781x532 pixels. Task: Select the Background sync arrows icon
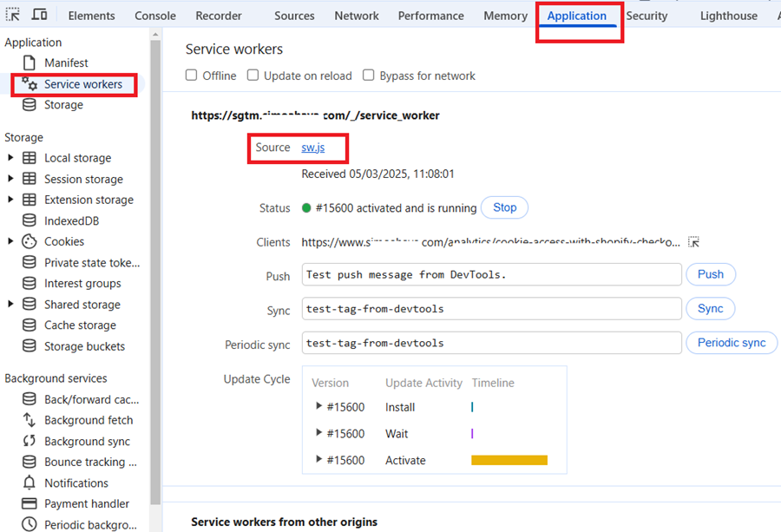28,441
